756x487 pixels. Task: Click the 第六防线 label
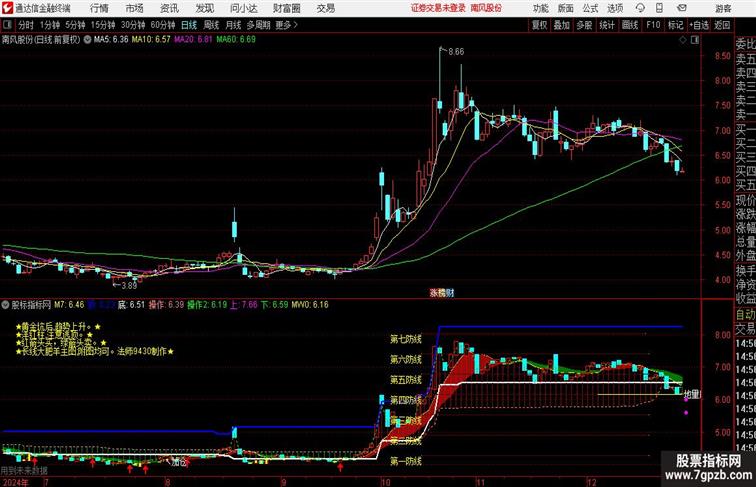405,360
